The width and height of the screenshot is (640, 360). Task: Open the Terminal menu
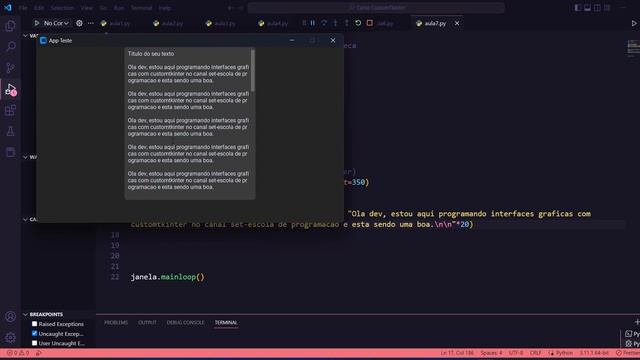point(141,8)
